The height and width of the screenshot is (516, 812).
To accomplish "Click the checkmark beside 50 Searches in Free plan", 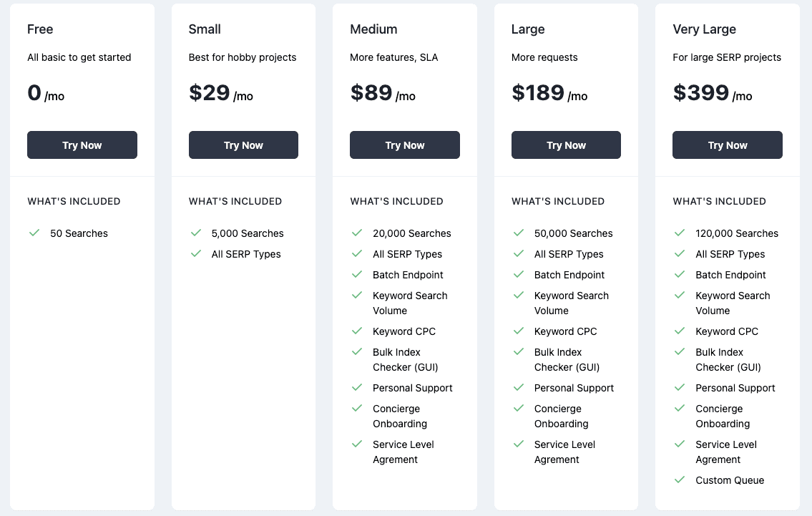I will point(34,233).
